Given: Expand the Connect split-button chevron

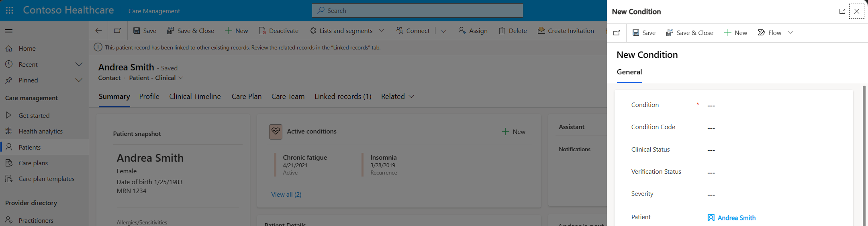Looking at the screenshot, I should coord(443,31).
